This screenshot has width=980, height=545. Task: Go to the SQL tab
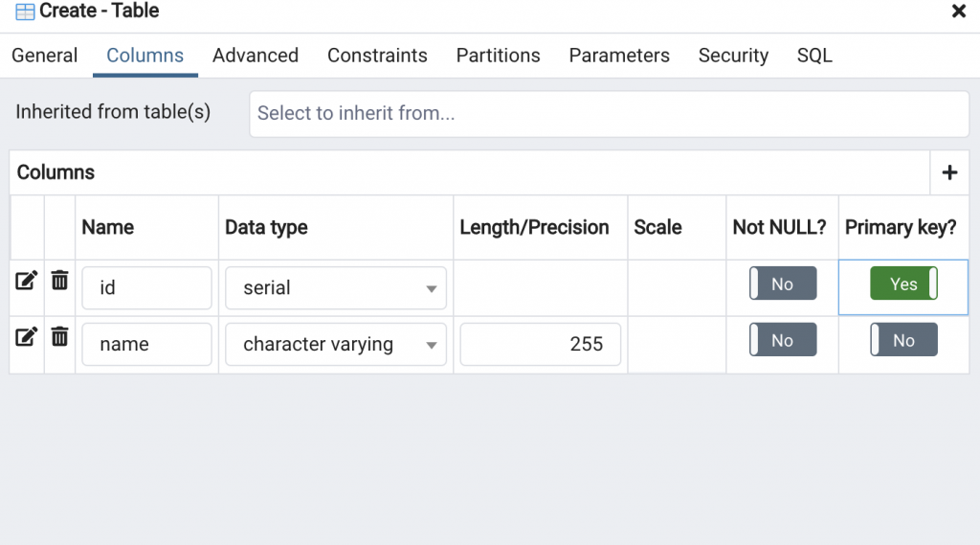[814, 56]
